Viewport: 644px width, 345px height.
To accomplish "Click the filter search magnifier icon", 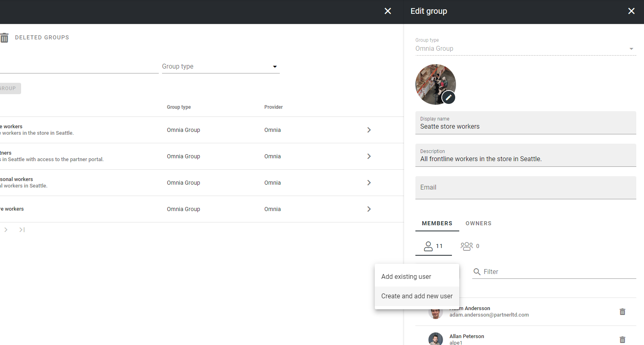I will pos(477,272).
